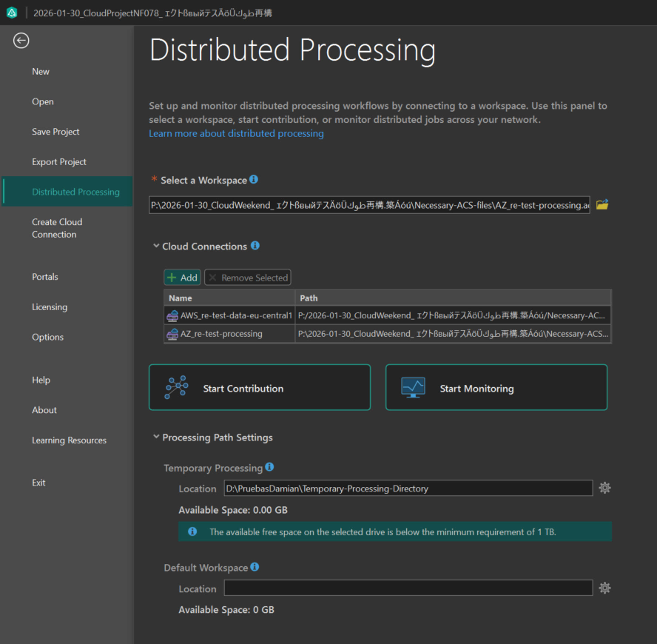Go to Portals in sidebar
This screenshot has height=644, width=657.
tap(45, 277)
